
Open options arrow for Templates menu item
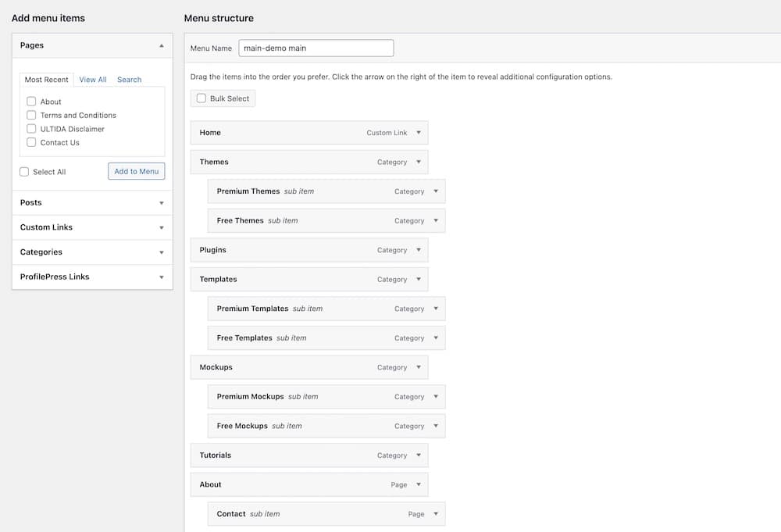click(419, 280)
